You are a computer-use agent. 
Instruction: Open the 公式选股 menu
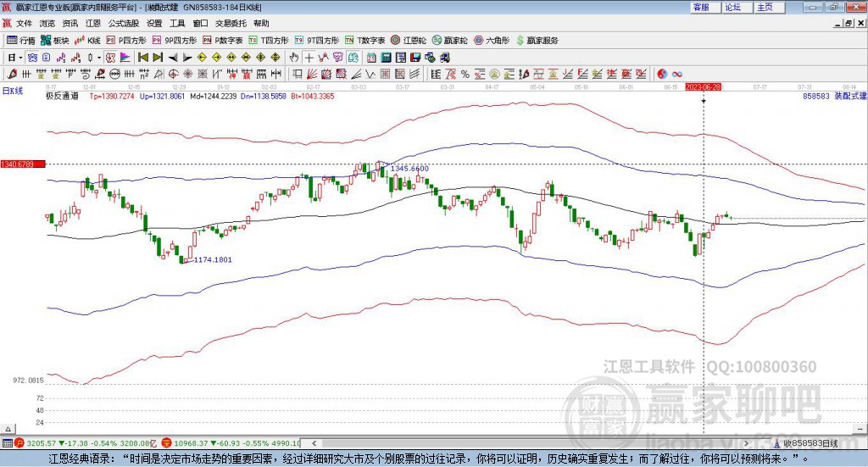(x=124, y=23)
